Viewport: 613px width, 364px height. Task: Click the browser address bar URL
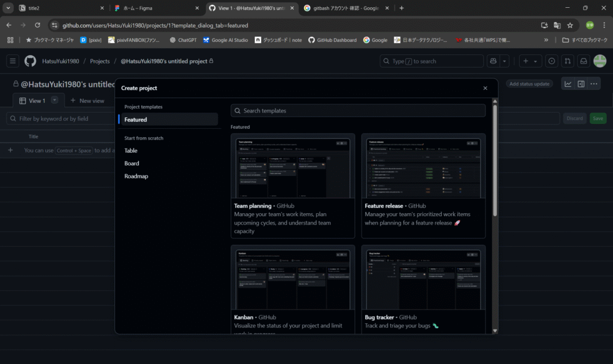pyautogui.click(x=155, y=25)
